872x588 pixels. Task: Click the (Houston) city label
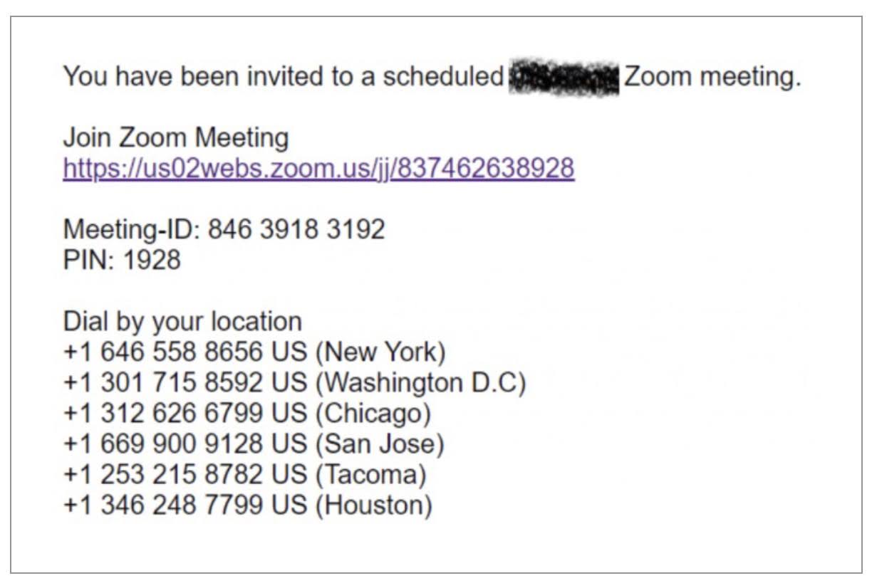(373, 505)
